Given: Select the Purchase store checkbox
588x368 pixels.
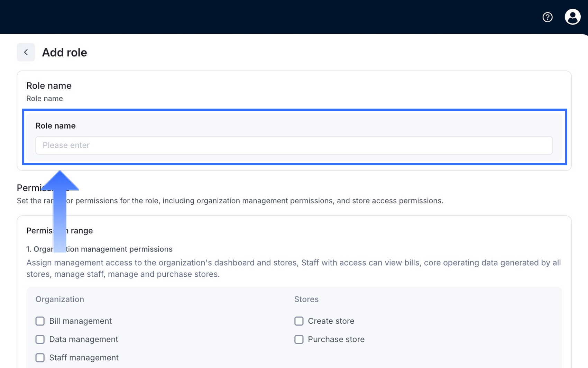Looking at the screenshot, I should [299, 339].
